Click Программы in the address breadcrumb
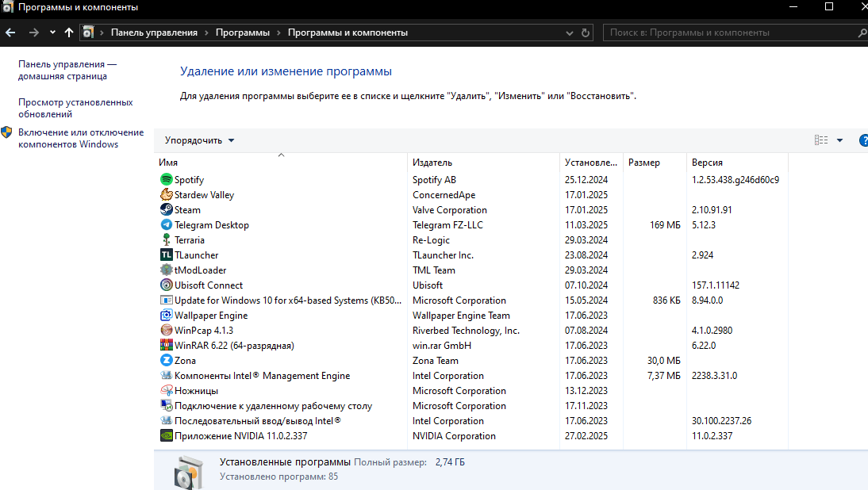Viewport: 868px width, 490px height. 243,33
